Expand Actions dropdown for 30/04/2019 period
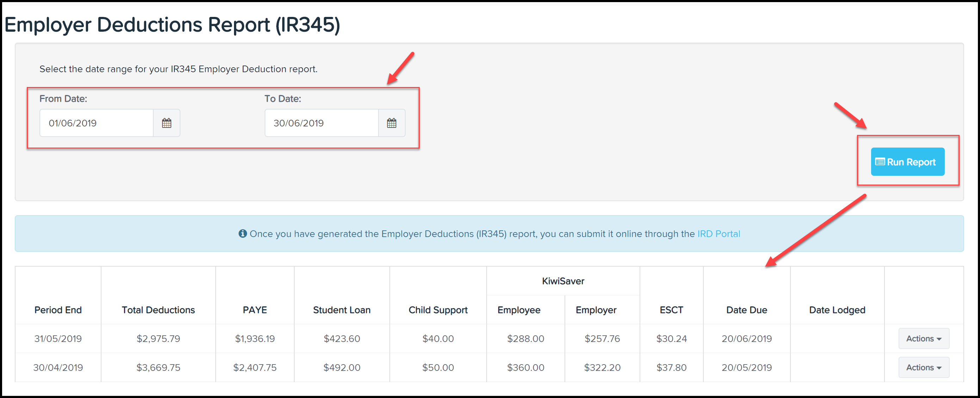980x398 pixels. click(924, 367)
